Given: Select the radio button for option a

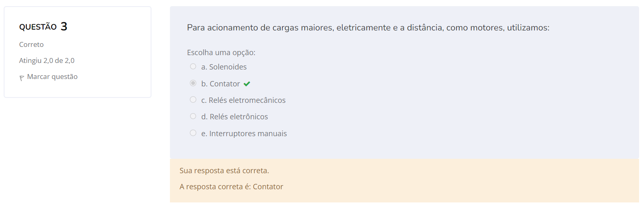Looking at the screenshot, I should pyautogui.click(x=193, y=67).
